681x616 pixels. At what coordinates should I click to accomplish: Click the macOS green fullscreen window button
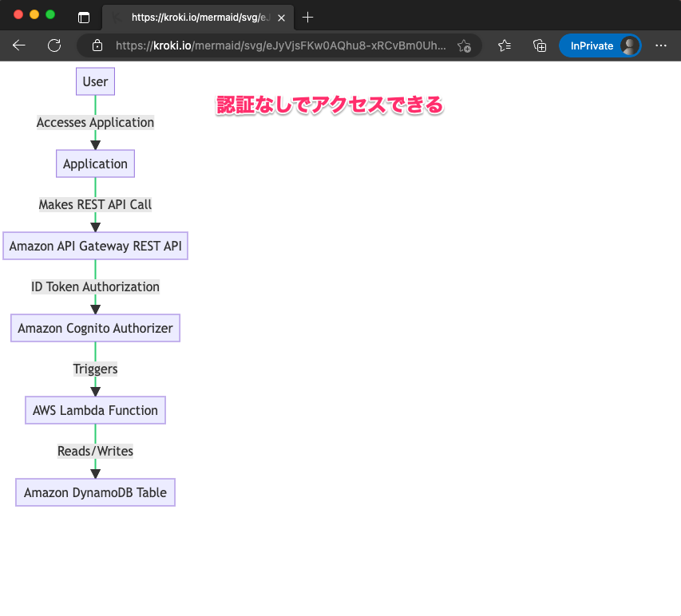pos(50,14)
